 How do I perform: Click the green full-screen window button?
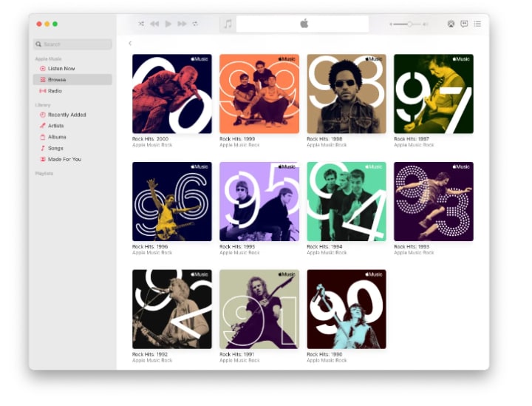pyautogui.click(x=55, y=24)
